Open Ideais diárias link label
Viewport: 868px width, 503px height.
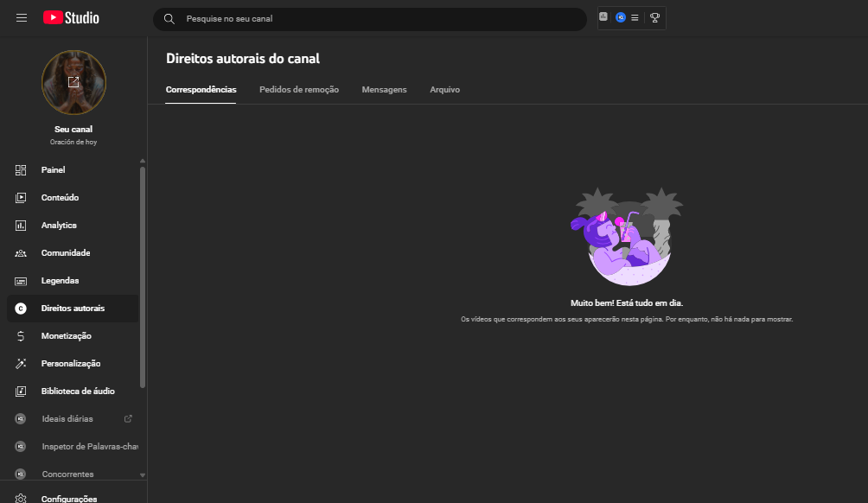click(67, 419)
